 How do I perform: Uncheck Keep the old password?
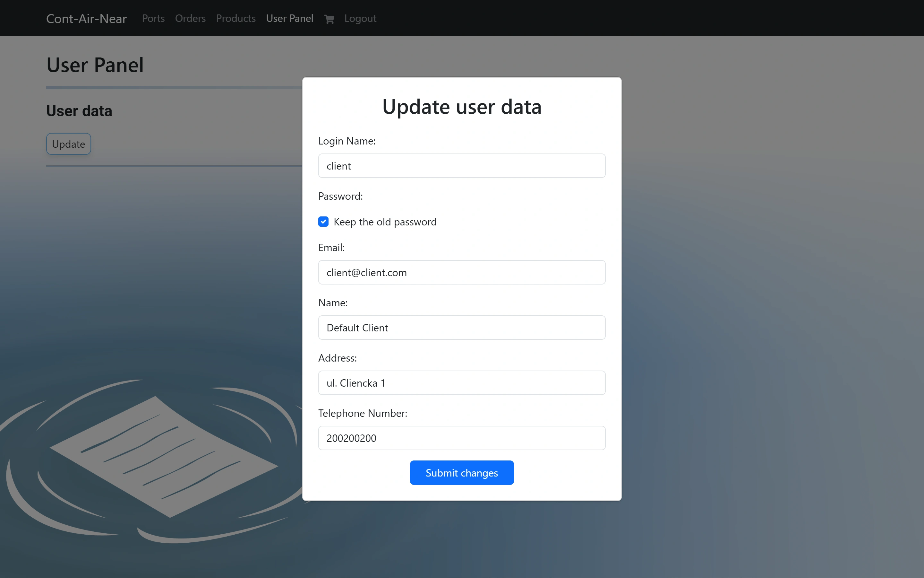click(x=323, y=222)
